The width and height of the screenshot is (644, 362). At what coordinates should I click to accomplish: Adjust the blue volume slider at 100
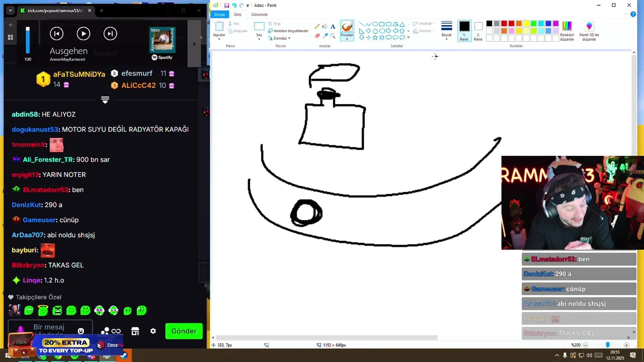(x=28, y=40)
